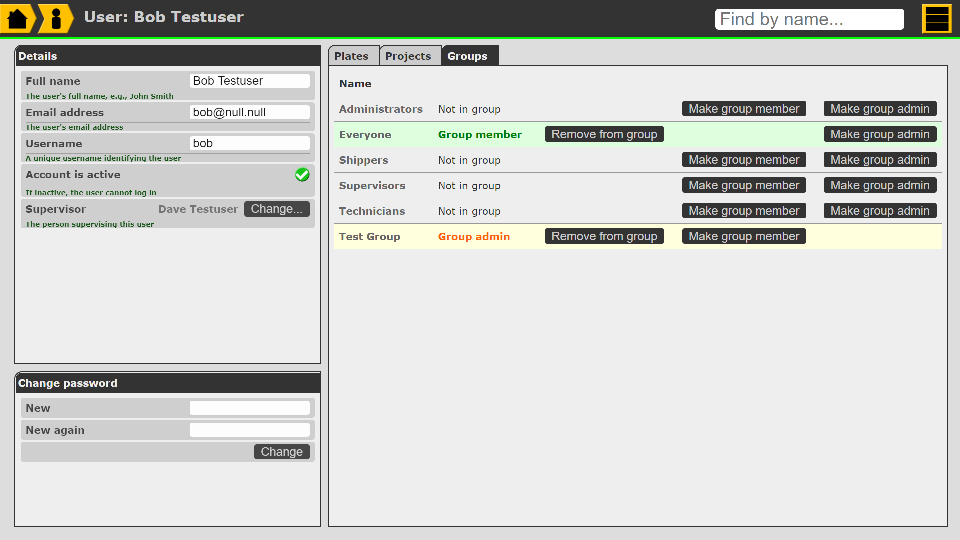Click the Find by name search box
Image resolution: width=960 pixels, height=540 pixels.
point(809,19)
